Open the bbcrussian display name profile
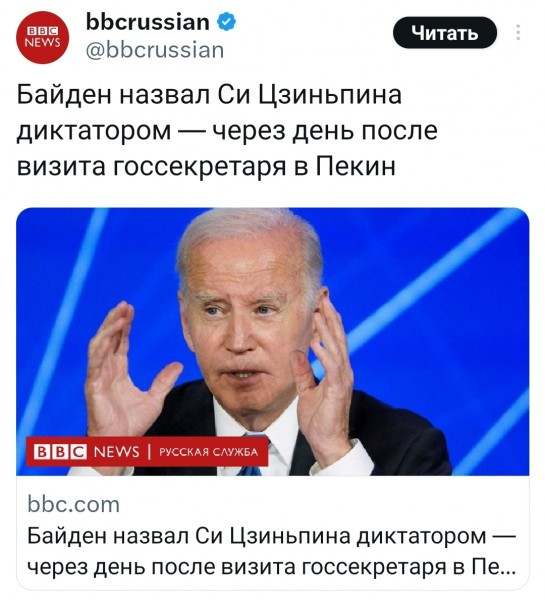This screenshot has width=545, height=600. [x=148, y=22]
